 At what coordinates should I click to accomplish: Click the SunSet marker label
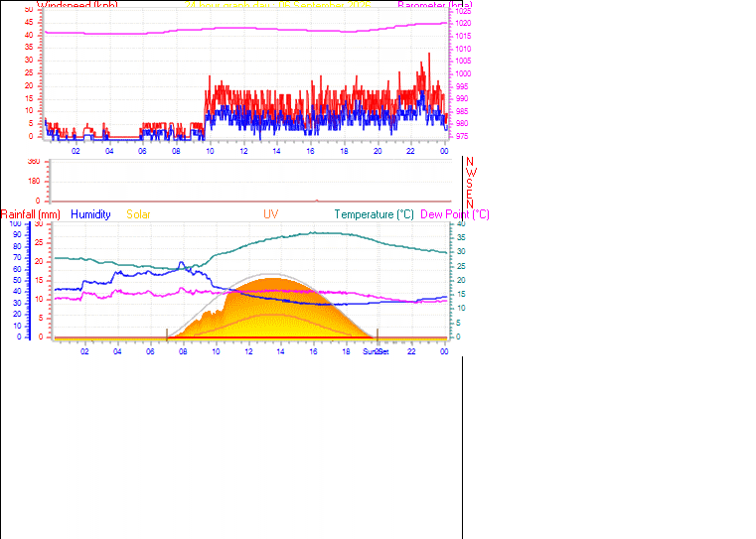click(377, 351)
